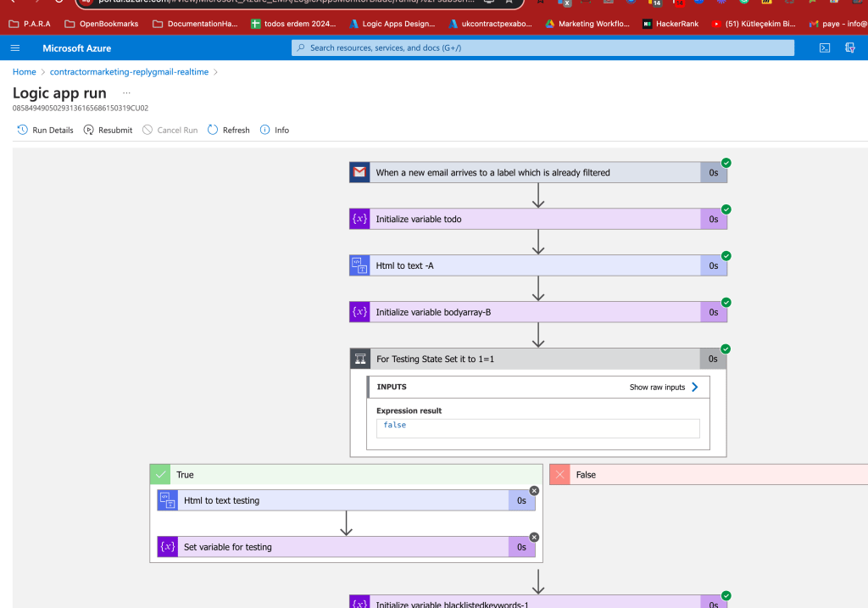Open the more options ellipsis beside Logic app run
868x608 pixels.
pos(127,93)
